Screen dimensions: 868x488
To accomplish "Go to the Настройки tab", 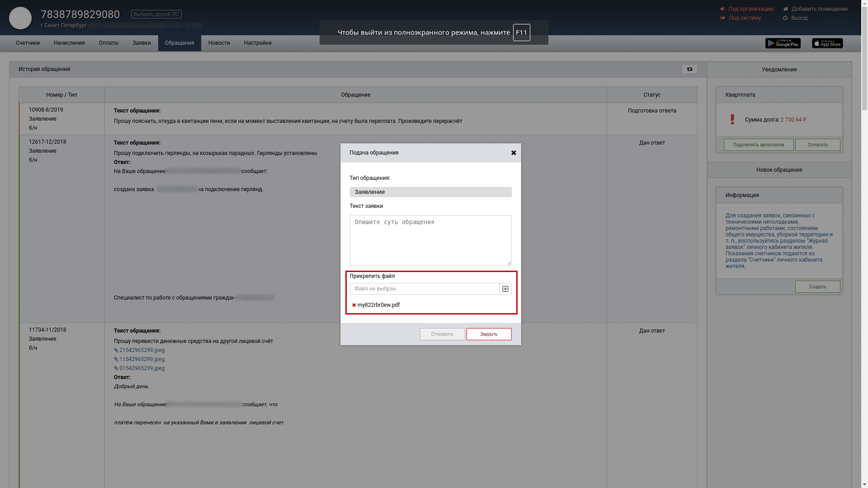I will [x=258, y=43].
